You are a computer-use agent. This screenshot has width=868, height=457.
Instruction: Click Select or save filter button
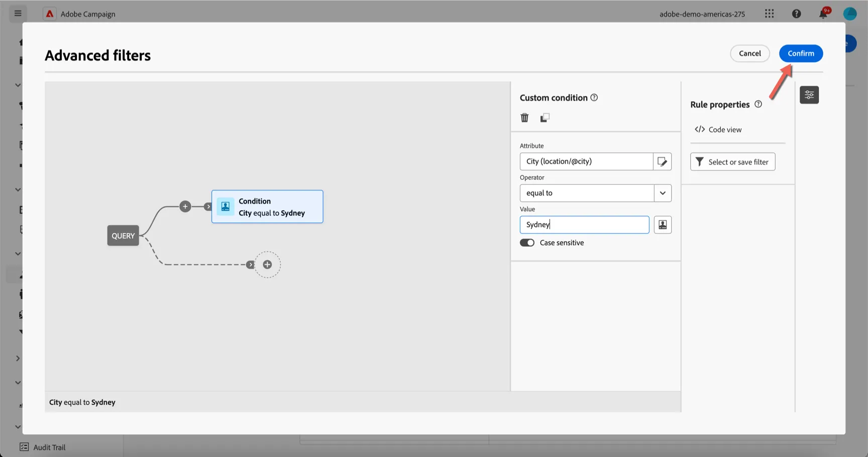click(732, 162)
